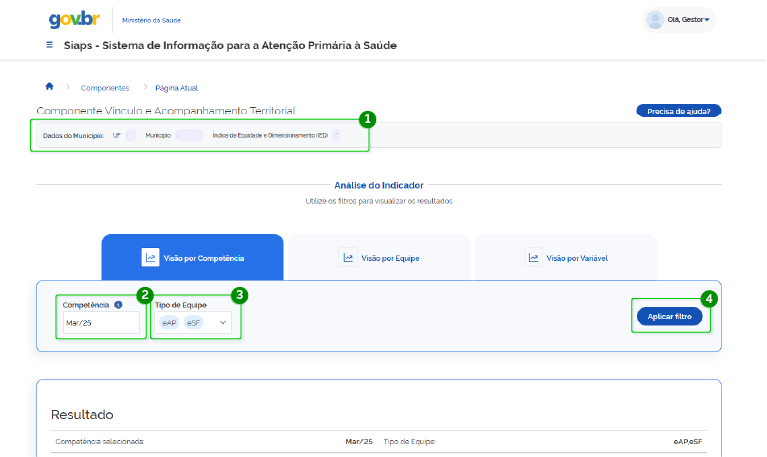This screenshot has height=457, width=767.
Task: Open the Componentes breadcrumb link
Action: 105,88
